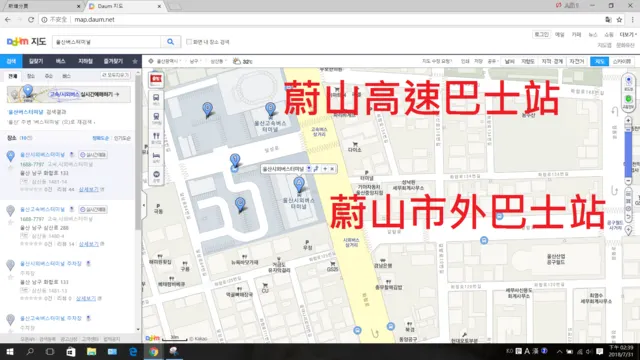
Task: Close the 울산시외버스터미널 map tooltip
Action: click(x=332, y=169)
